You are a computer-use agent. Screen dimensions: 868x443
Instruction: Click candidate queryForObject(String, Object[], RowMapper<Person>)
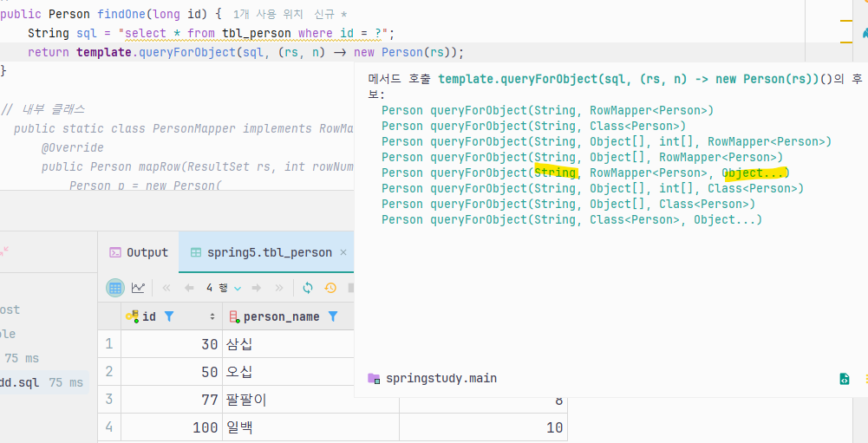pos(583,157)
